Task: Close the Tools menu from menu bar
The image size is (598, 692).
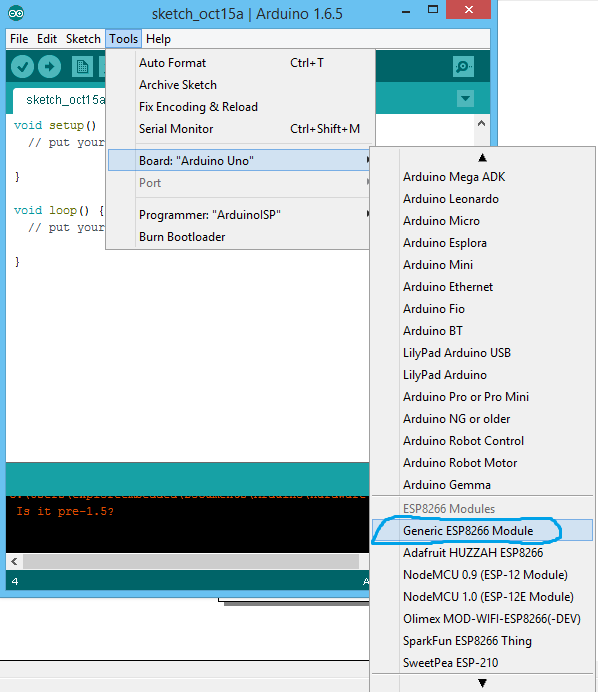Action: pyautogui.click(x=124, y=39)
